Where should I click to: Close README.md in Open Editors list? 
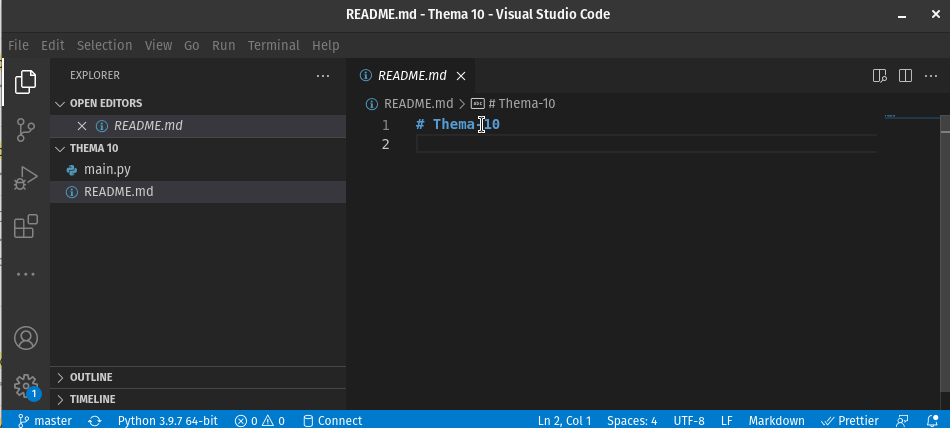click(x=82, y=126)
